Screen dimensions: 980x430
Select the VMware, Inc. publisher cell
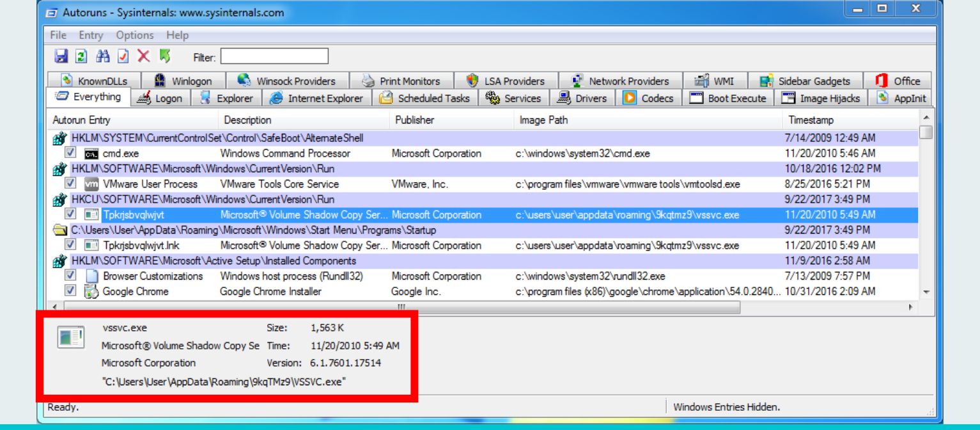(419, 184)
